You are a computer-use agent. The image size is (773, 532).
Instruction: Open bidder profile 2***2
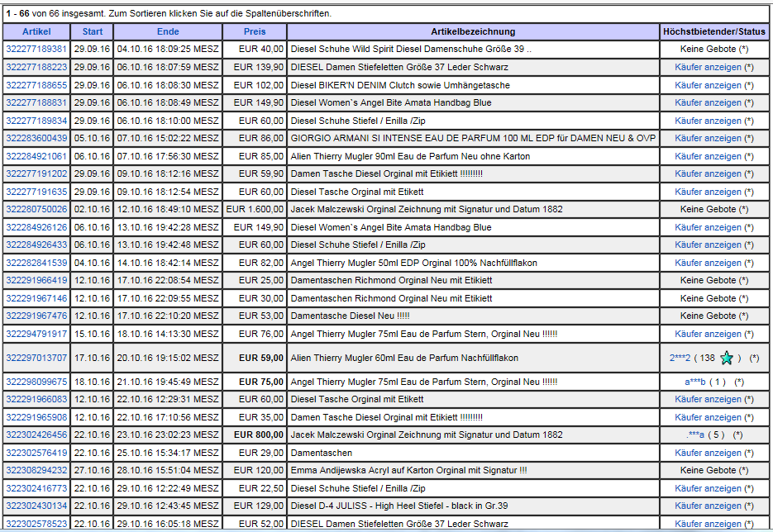click(680, 359)
